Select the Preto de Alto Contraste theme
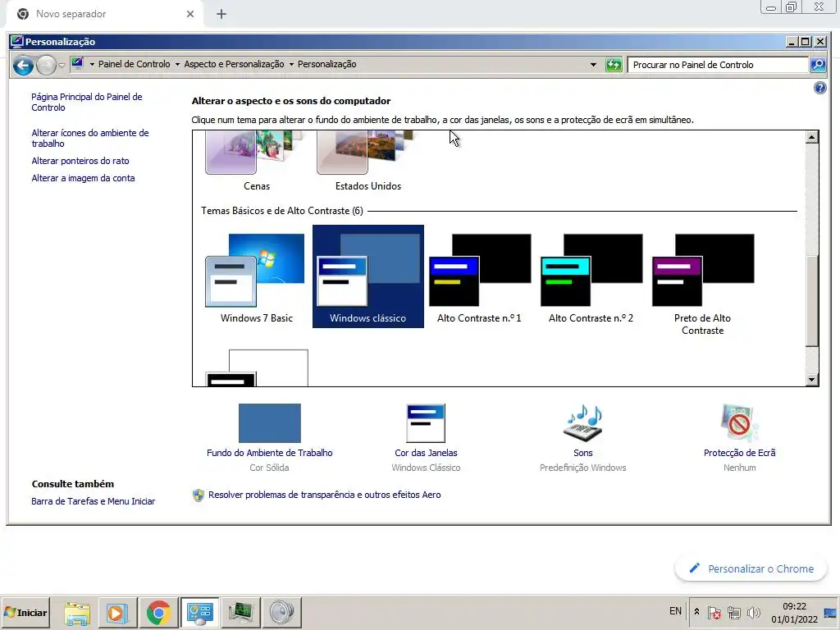 click(x=702, y=284)
